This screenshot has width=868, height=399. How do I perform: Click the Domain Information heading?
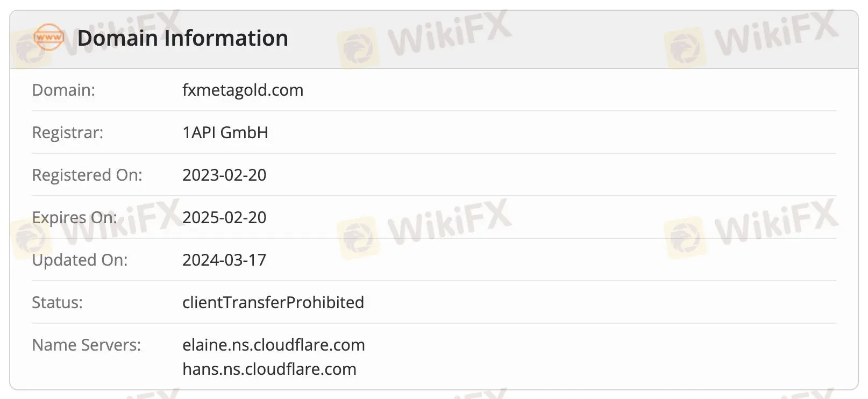point(182,38)
